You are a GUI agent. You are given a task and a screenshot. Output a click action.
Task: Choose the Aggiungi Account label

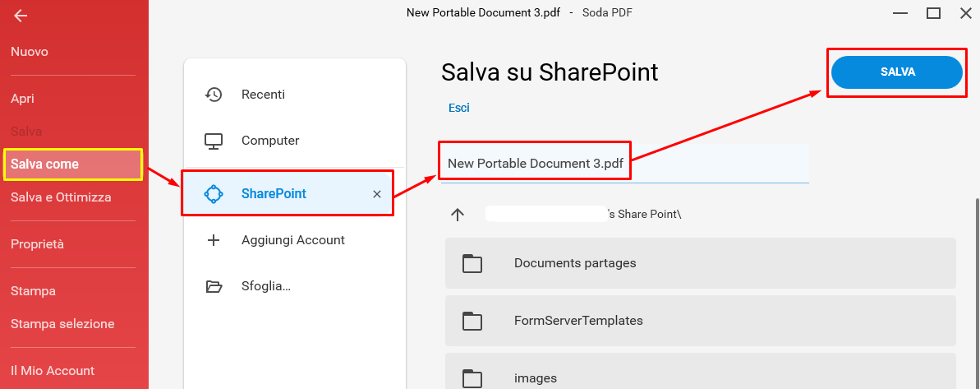tap(293, 240)
